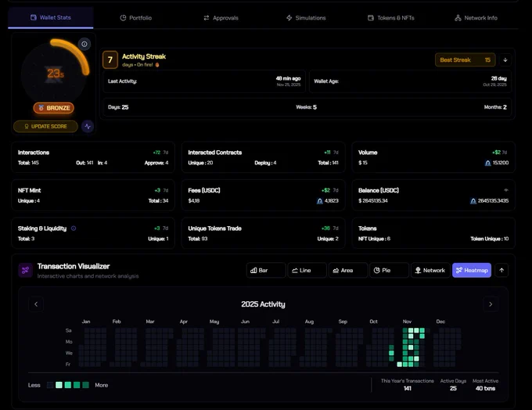The image size is (532, 410).
Task: Click the dark empty legend swatch by Less
Action: pyautogui.click(x=50, y=385)
